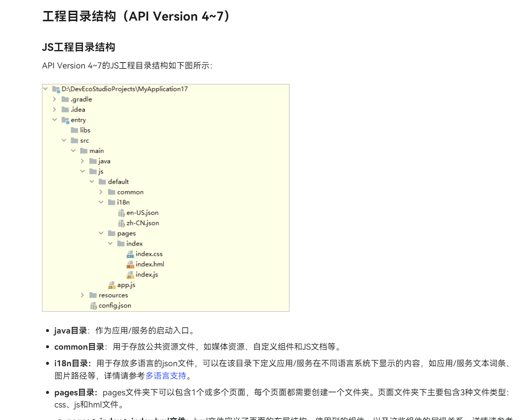The height and width of the screenshot is (420, 526).
Task: Select the app.js file name
Action: point(126,285)
